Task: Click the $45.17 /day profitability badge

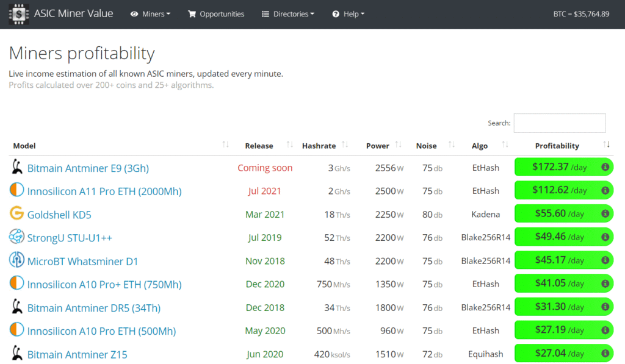Action: 564,260
